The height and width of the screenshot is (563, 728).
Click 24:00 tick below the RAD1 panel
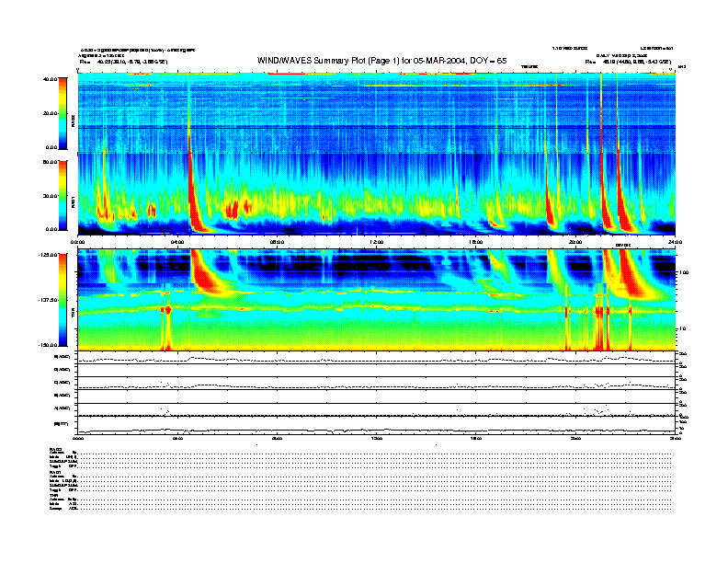pyautogui.click(x=675, y=242)
